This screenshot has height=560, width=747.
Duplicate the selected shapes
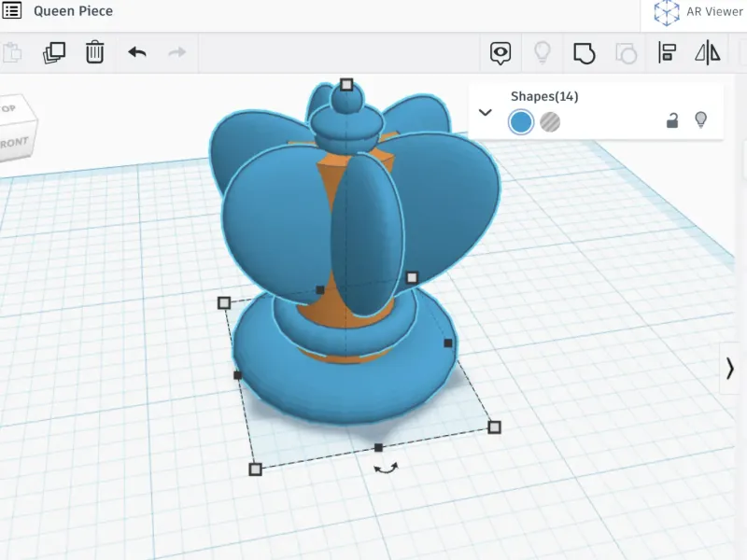54,52
